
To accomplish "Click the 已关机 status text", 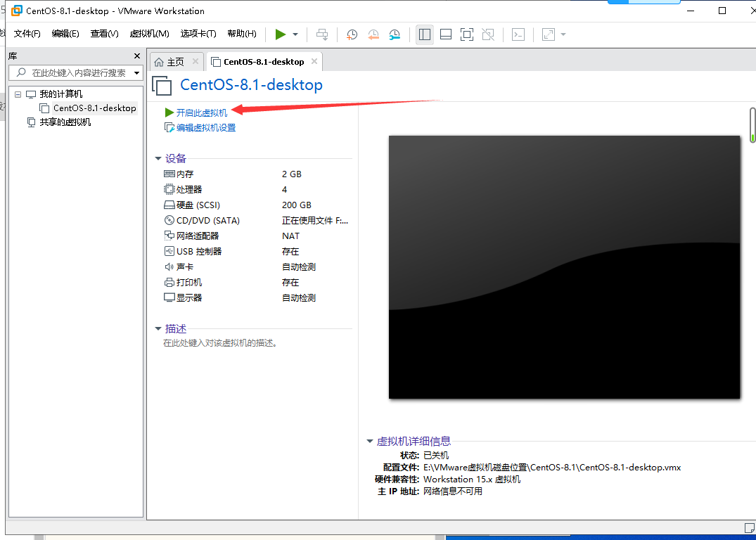I will tap(436, 455).
